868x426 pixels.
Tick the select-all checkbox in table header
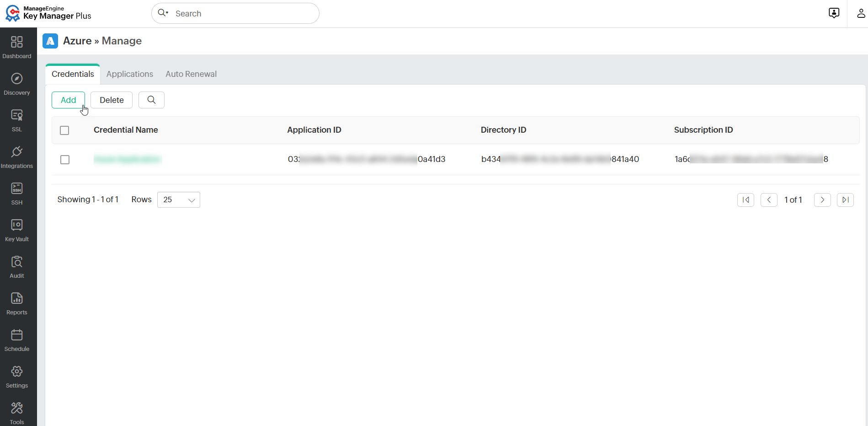pos(64,130)
